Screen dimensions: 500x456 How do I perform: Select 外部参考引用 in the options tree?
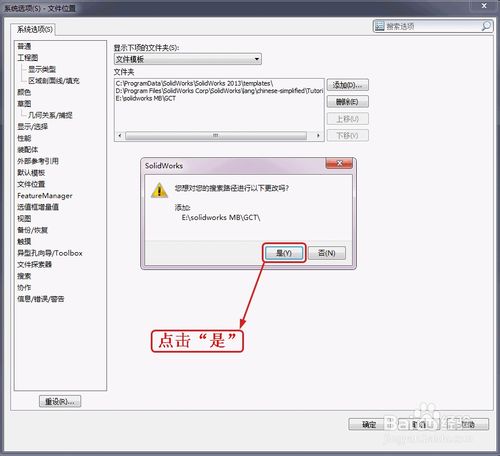click(x=38, y=161)
